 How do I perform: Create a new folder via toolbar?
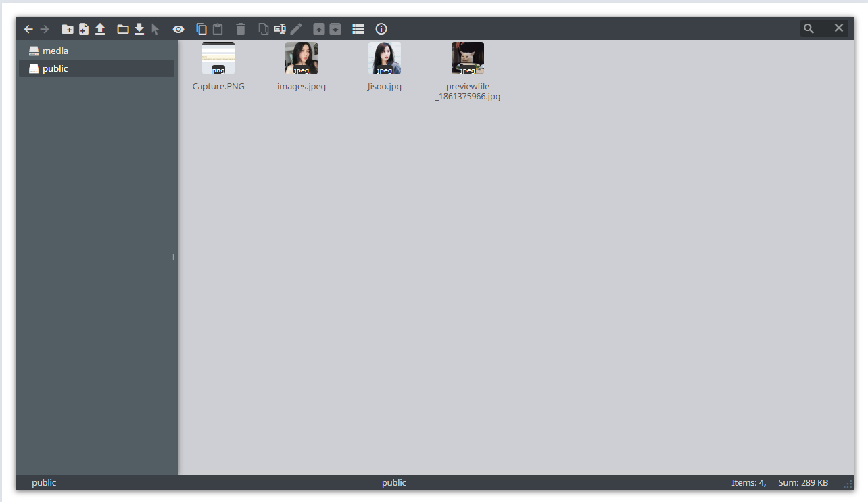[x=68, y=29]
